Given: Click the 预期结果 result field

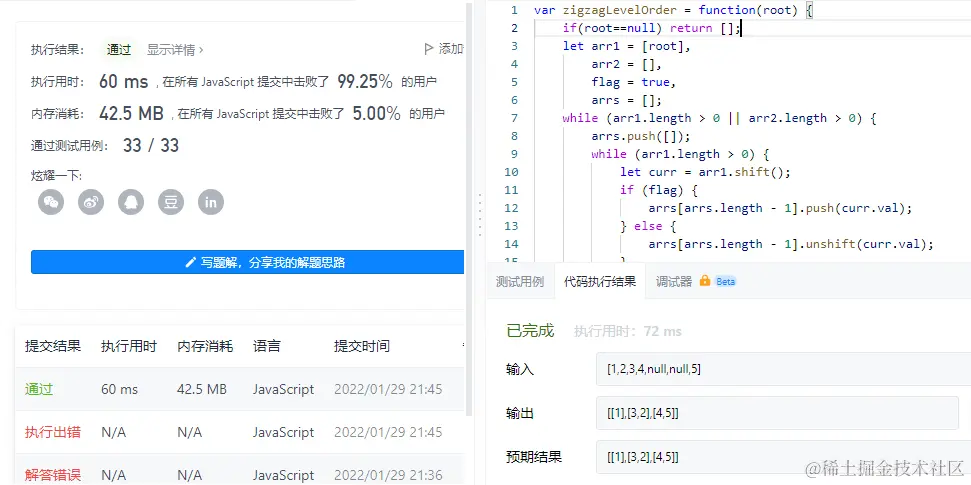Looking at the screenshot, I should pyautogui.click(x=783, y=457).
